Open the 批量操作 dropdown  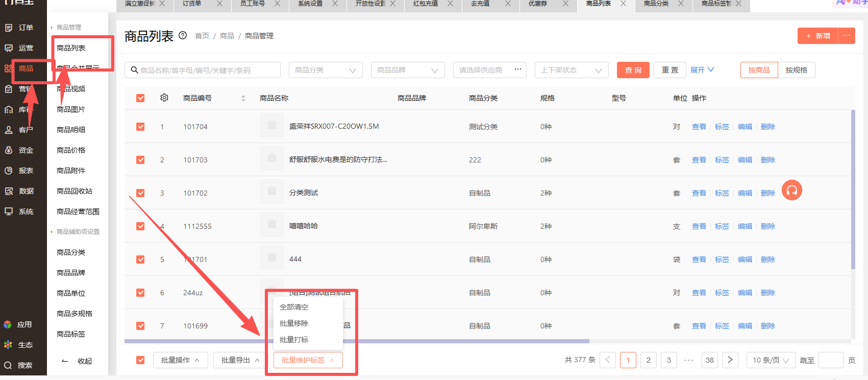(180, 360)
